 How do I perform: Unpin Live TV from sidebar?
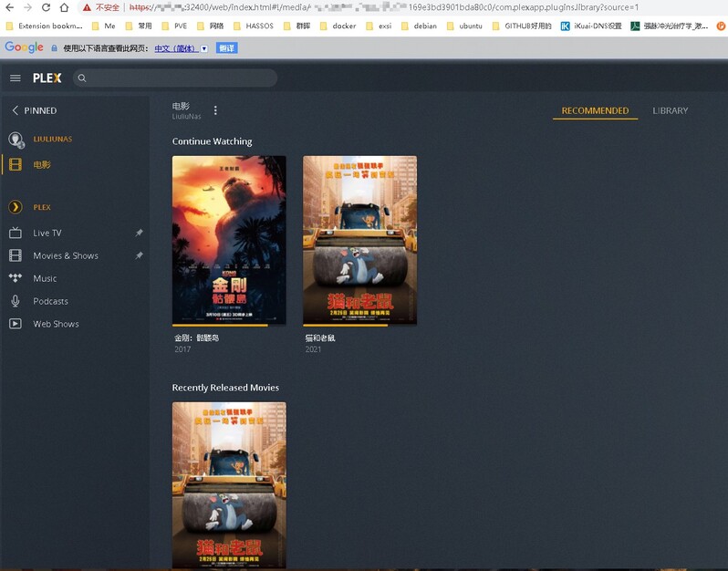point(139,233)
